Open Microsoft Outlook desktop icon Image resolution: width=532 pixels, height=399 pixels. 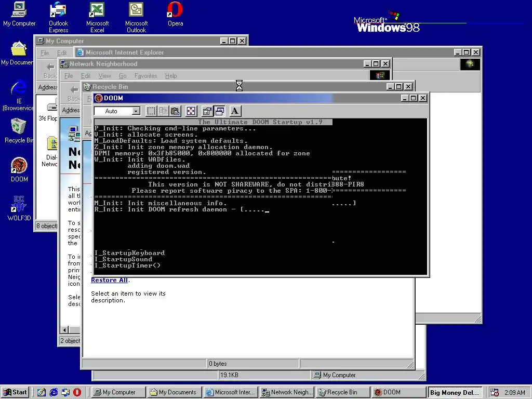136,17
